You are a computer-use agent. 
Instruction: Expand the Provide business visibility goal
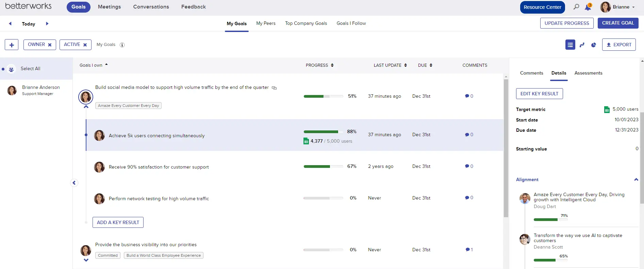(x=86, y=260)
